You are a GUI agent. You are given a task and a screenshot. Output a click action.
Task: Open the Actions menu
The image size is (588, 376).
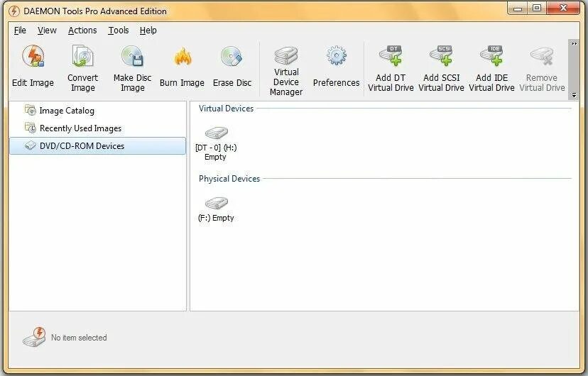click(x=82, y=31)
